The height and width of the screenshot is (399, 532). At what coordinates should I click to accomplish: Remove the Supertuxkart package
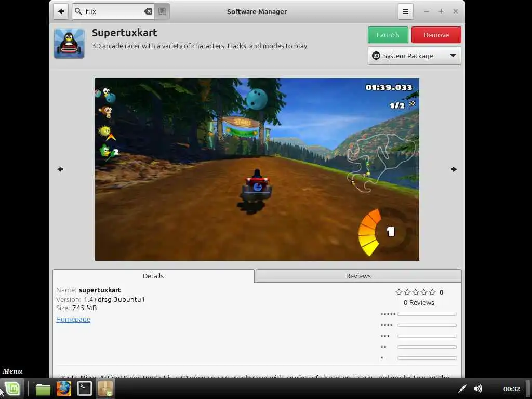[x=436, y=35]
